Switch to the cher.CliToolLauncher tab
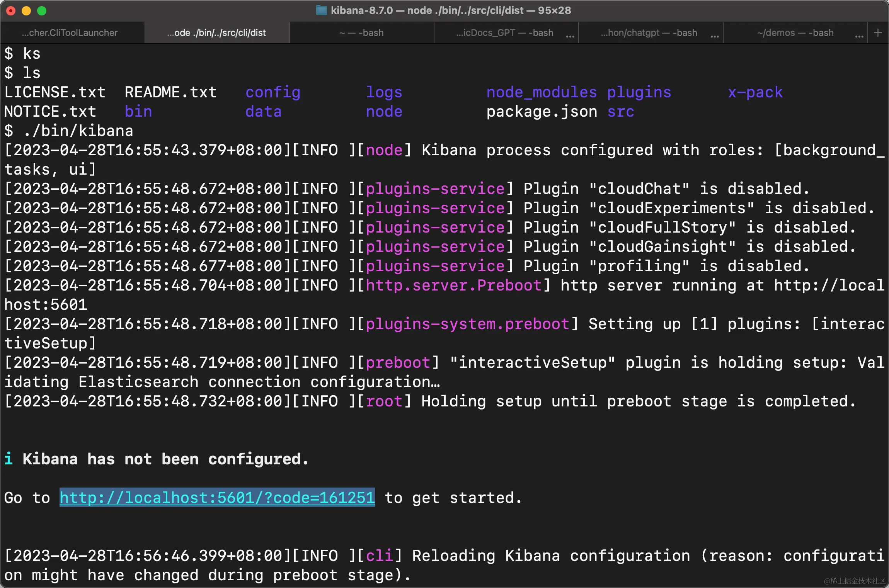The width and height of the screenshot is (889, 588). point(70,33)
